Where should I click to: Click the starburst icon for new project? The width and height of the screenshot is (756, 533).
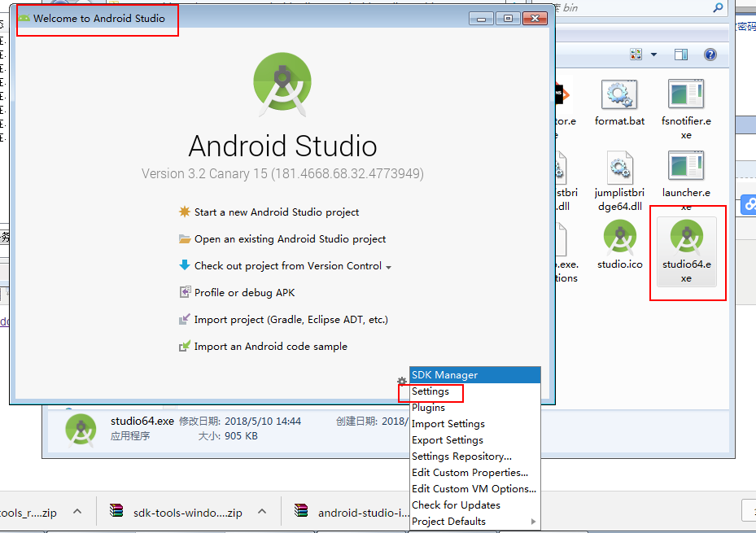[x=184, y=212]
